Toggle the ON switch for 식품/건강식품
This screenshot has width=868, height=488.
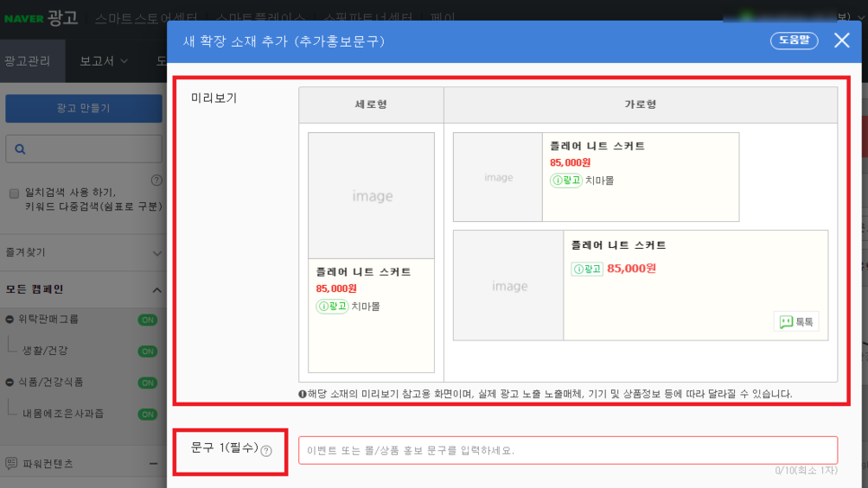[x=147, y=383]
